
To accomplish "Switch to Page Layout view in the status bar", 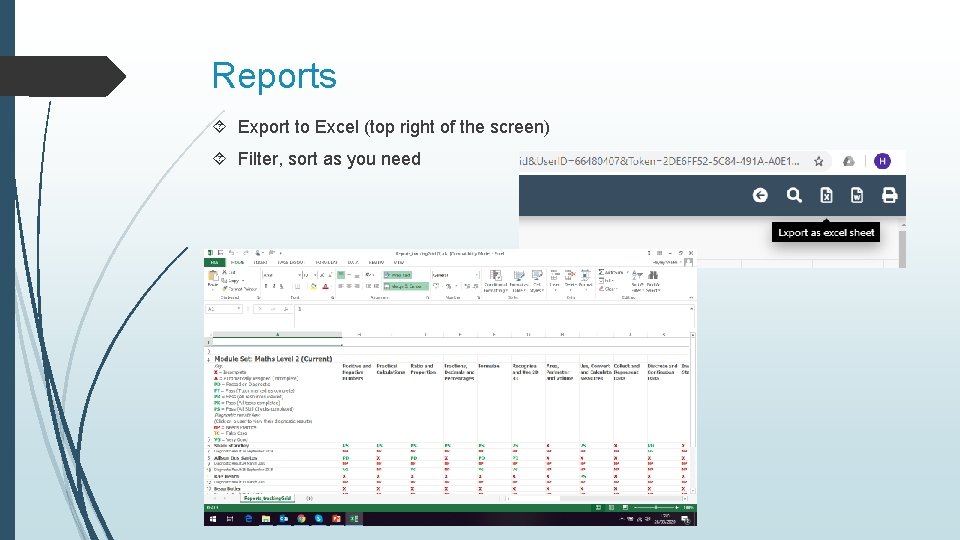I will click(611, 508).
